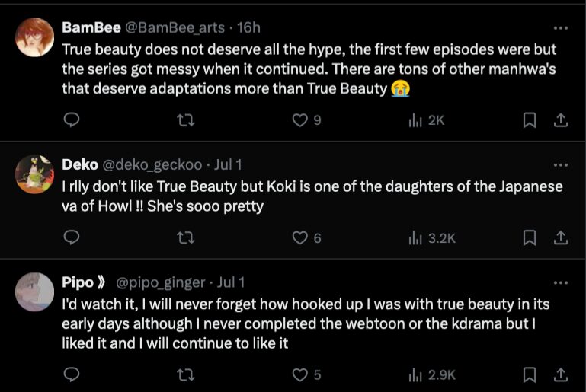Open the @BamBee_arts profile handle
The width and height of the screenshot is (586, 392).
click(x=174, y=27)
